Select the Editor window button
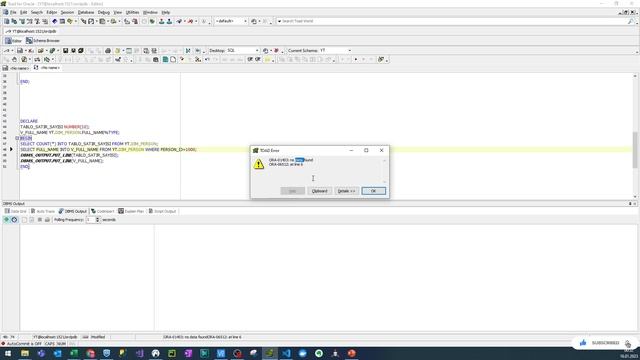This screenshot has width=640, height=360. click(x=13, y=41)
